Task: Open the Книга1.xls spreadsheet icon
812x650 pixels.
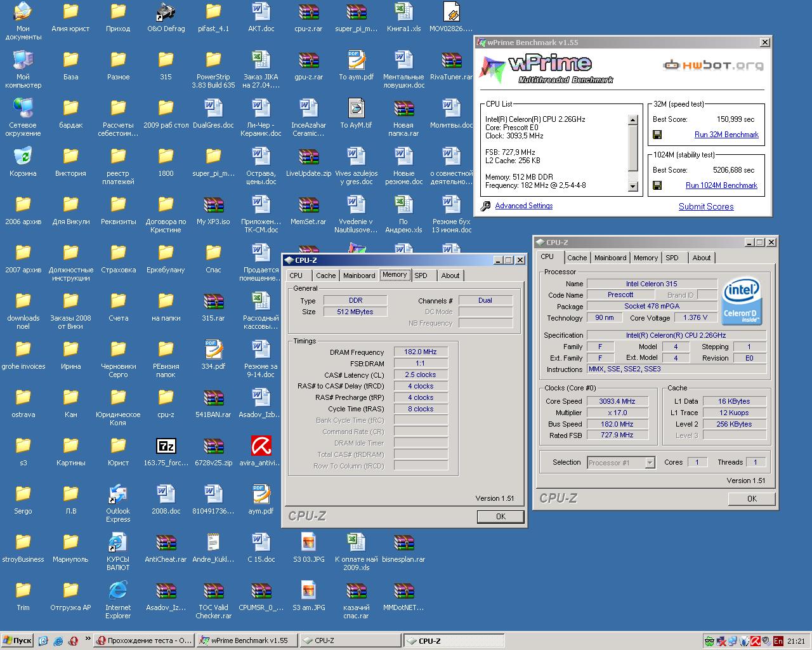Action: click(x=403, y=12)
